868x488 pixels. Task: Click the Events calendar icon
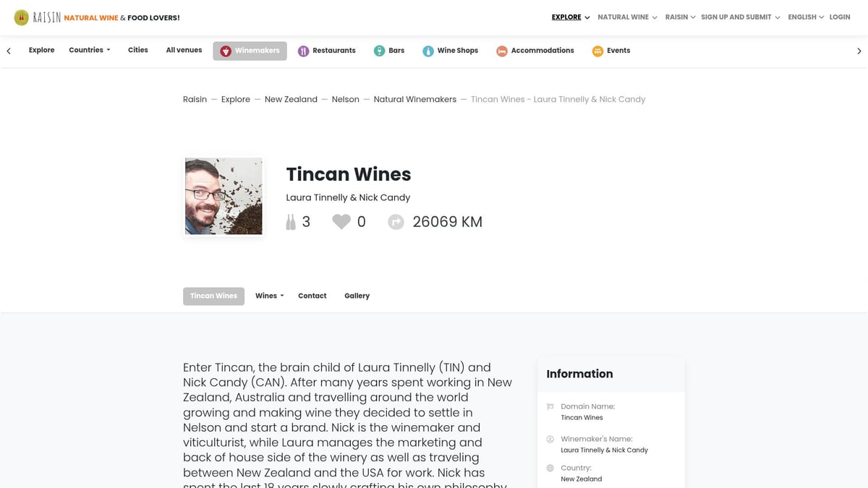coord(598,51)
